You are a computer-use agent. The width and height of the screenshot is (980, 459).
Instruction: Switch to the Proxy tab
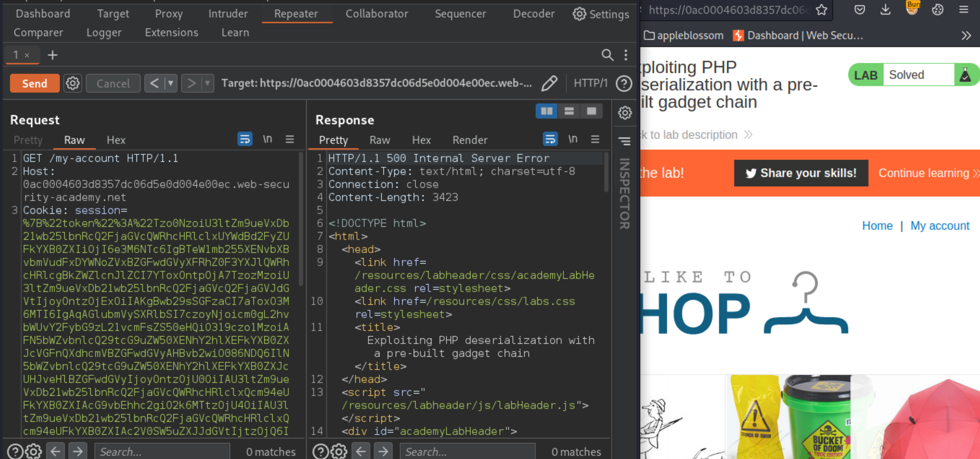click(x=169, y=14)
